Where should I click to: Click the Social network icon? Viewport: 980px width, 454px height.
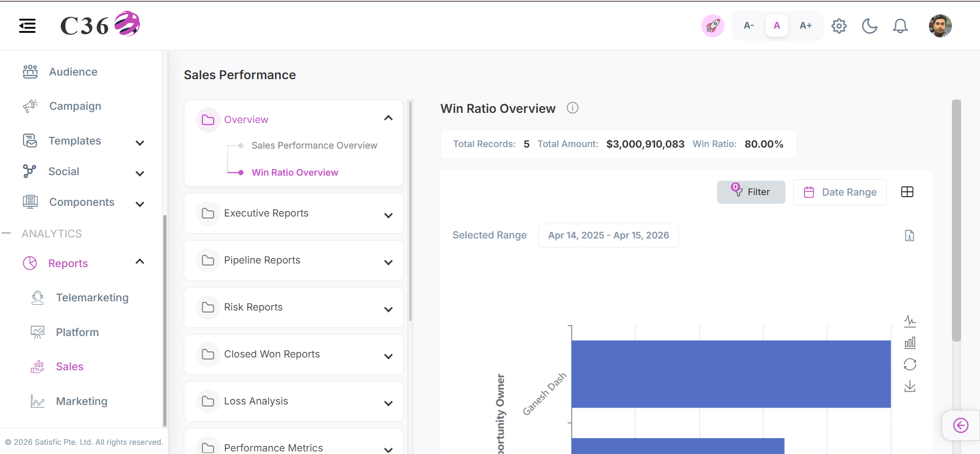[x=30, y=171]
